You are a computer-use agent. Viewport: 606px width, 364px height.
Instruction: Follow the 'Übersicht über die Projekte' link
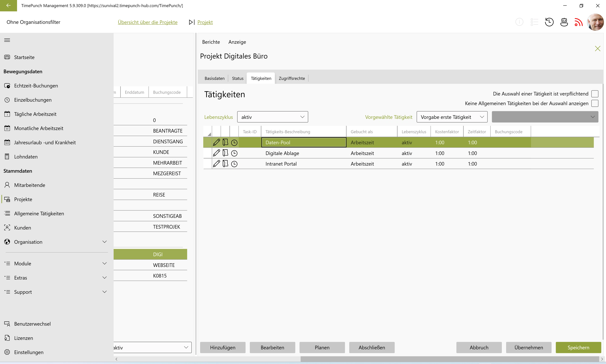tap(148, 22)
